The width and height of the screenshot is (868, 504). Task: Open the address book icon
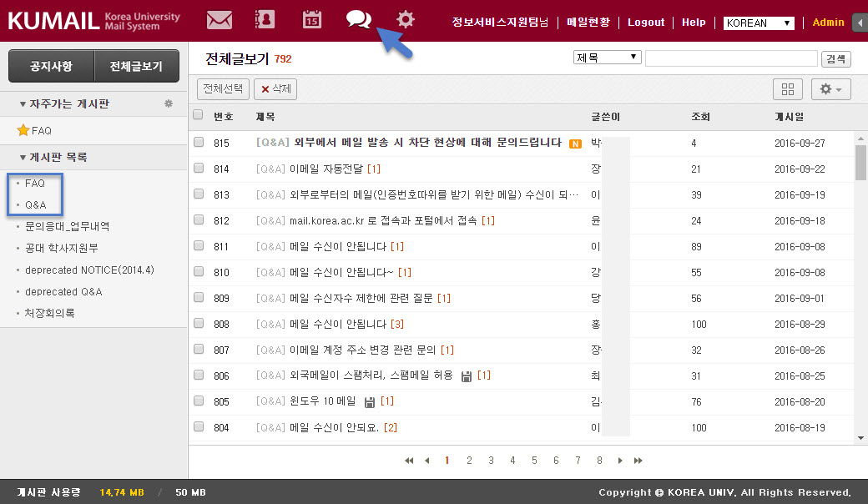point(265,19)
